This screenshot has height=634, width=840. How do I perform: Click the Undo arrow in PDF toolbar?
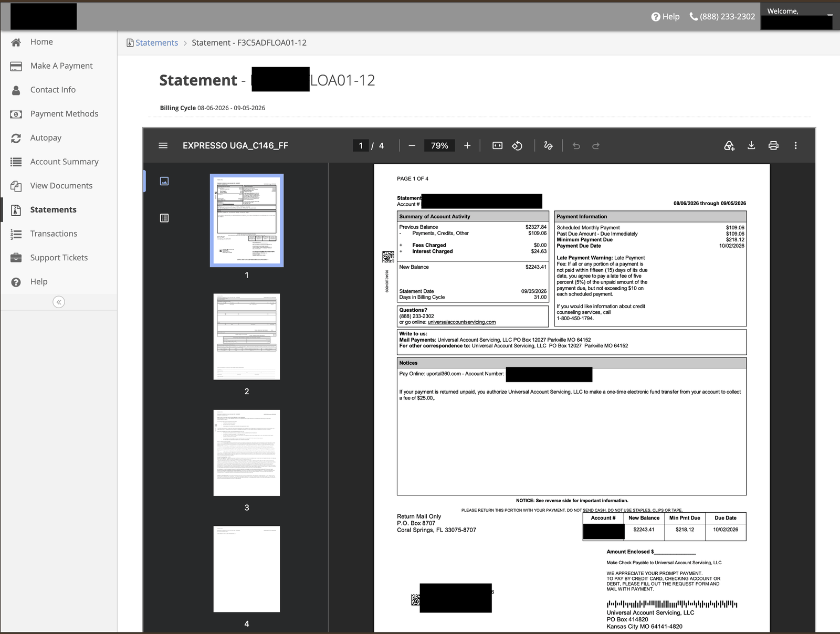576,145
